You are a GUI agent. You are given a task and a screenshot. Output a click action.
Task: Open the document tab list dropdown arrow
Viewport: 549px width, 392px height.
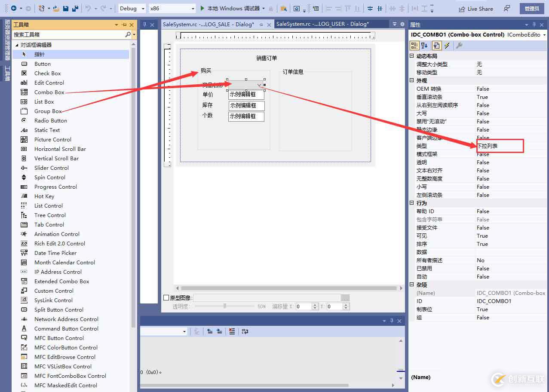[394, 24]
